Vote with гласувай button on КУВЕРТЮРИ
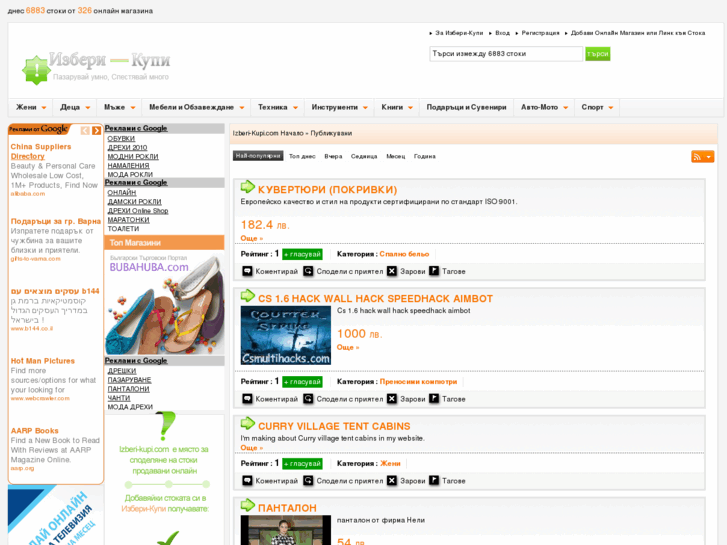The width and height of the screenshot is (727, 545). (302, 254)
